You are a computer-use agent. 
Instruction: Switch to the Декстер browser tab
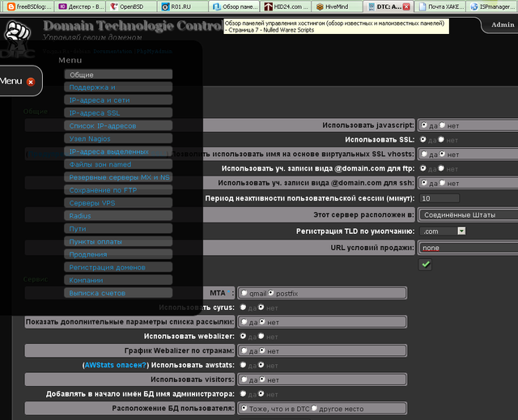tap(81, 6)
